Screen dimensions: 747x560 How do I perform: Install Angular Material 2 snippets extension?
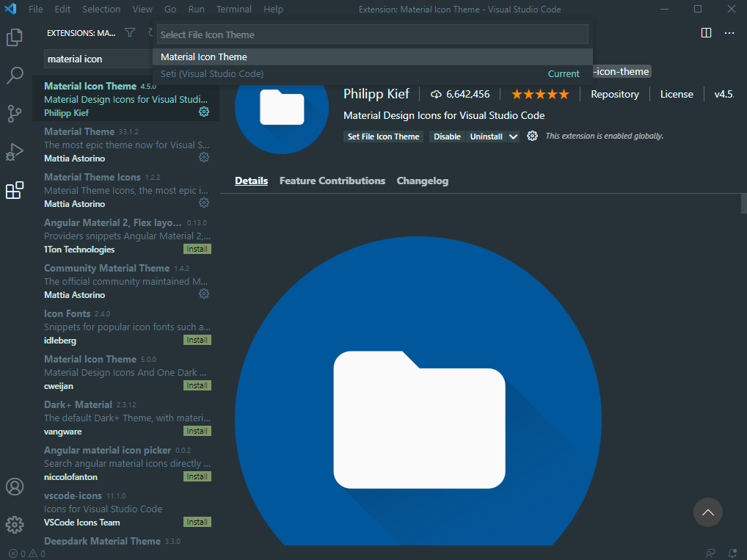point(197,249)
